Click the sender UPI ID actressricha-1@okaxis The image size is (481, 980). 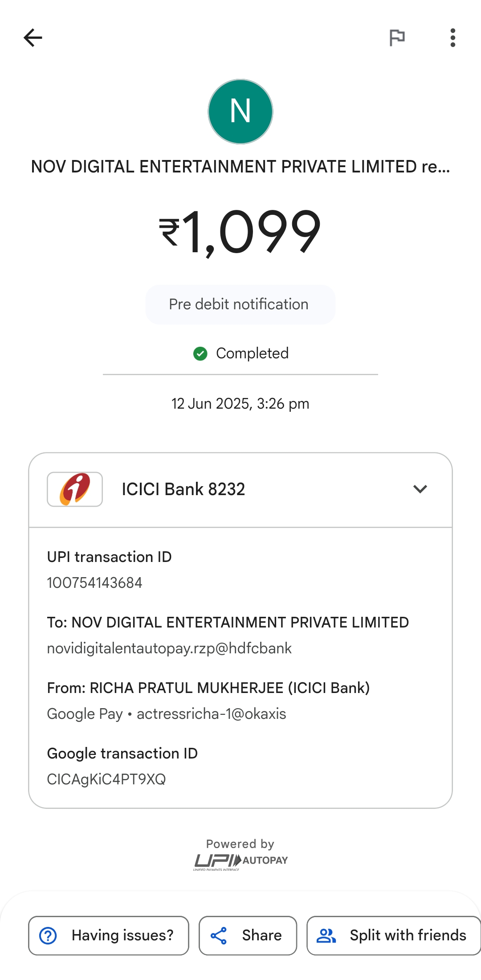tap(211, 714)
